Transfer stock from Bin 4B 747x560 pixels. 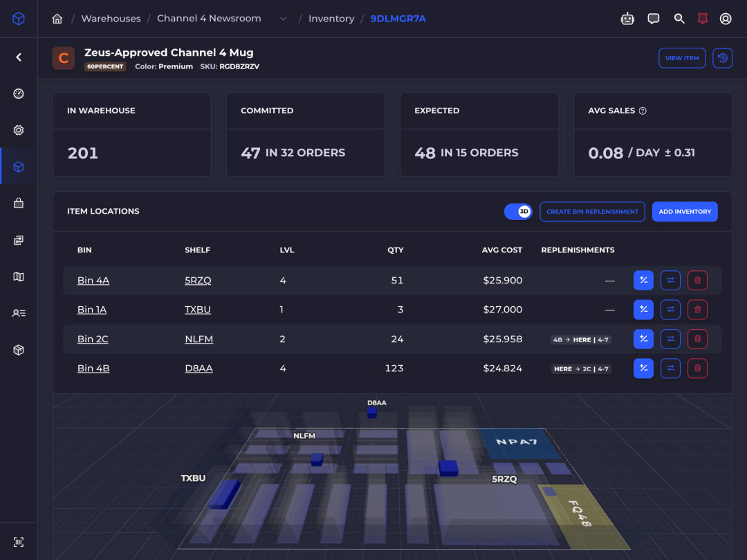tap(670, 368)
